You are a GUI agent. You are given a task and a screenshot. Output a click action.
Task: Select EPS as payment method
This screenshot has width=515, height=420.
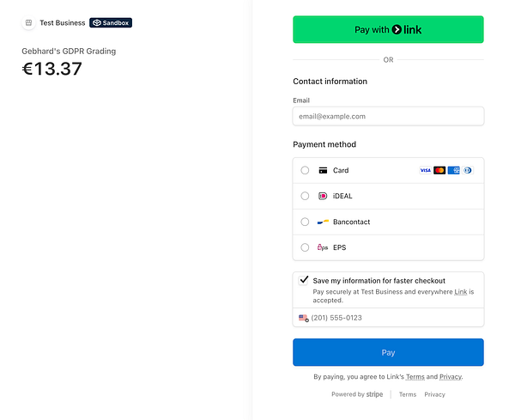(305, 247)
